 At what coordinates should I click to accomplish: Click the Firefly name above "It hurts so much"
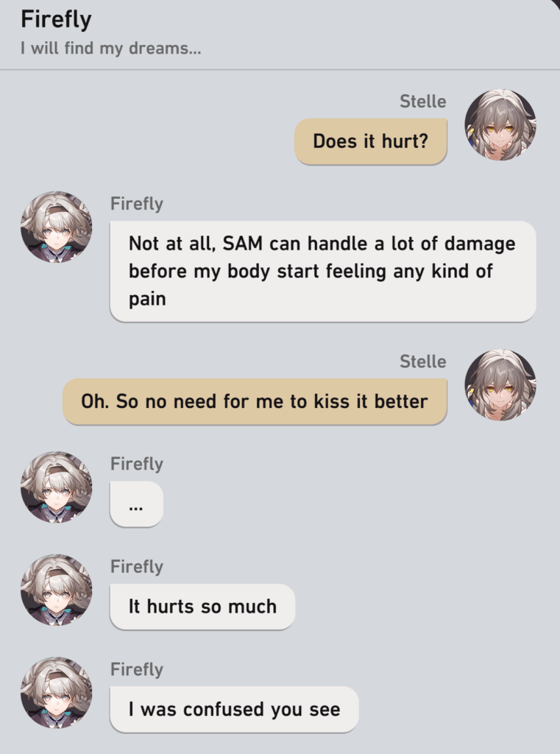pos(137,567)
